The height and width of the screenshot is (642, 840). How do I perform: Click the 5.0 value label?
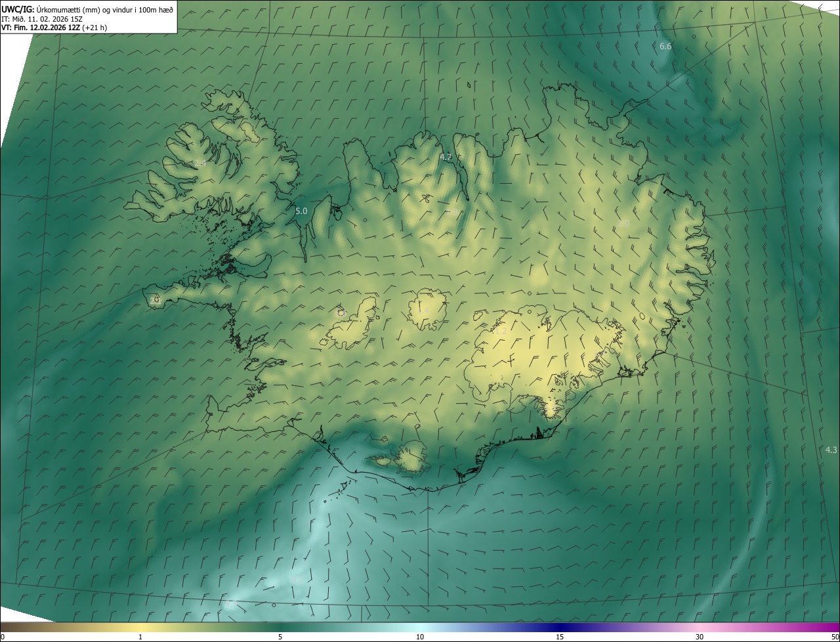pyautogui.click(x=301, y=211)
